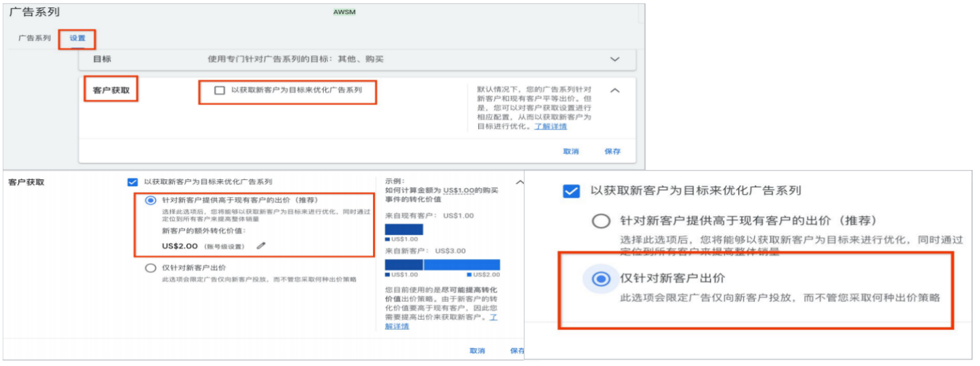The width and height of the screenshot is (980, 366).
Task: Open the 广告系列 tab
Action: click(34, 38)
